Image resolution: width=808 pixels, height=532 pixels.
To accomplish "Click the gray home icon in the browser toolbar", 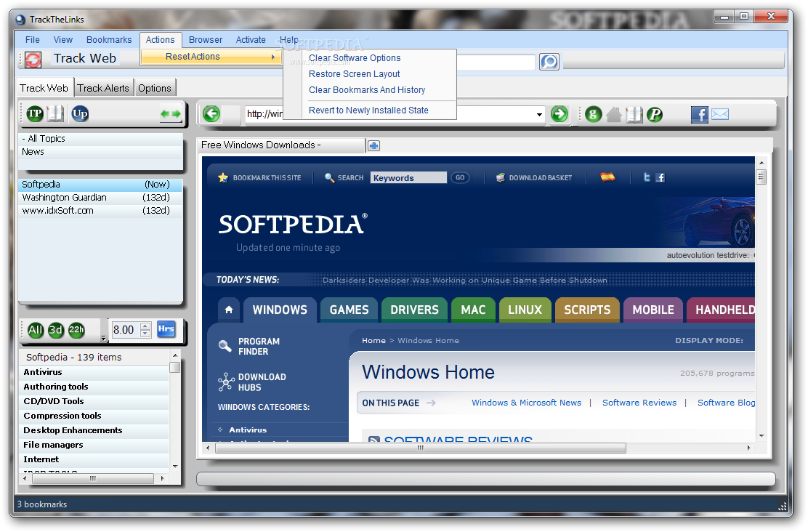I will [x=614, y=114].
